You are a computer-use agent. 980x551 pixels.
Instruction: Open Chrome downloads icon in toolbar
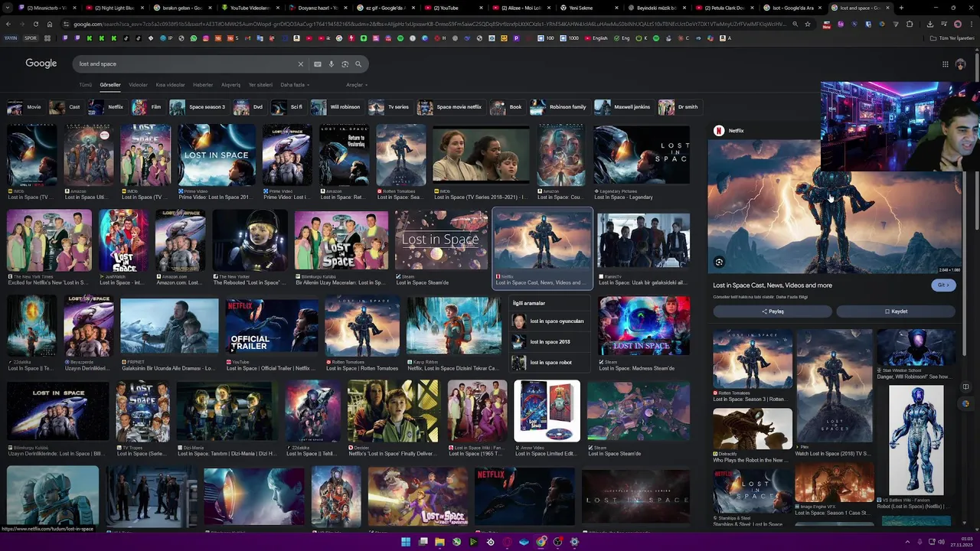(929, 24)
